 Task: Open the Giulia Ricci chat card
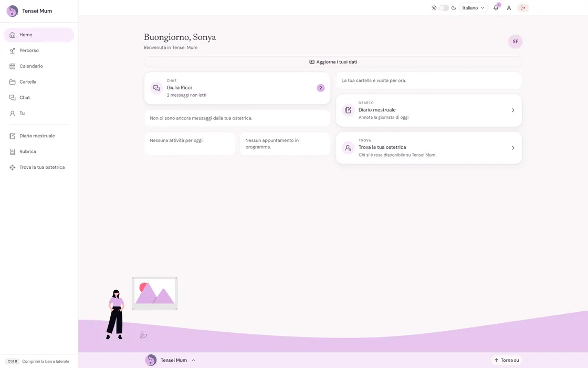237,88
